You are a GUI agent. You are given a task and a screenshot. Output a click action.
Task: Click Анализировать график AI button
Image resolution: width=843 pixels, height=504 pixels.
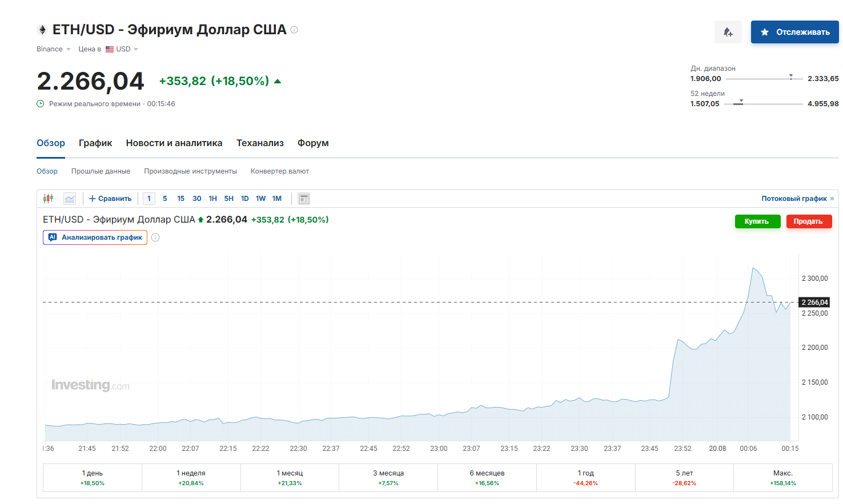point(95,237)
